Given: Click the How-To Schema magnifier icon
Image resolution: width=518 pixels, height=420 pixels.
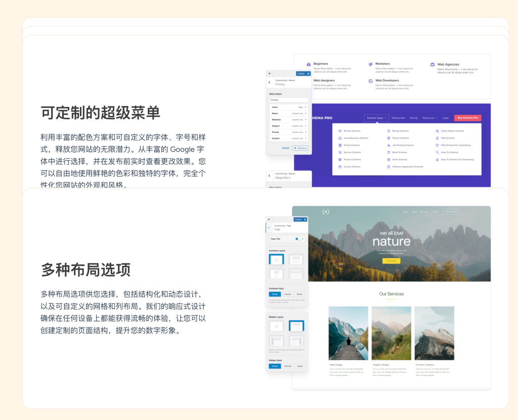Looking at the screenshot, I should pos(438,152).
